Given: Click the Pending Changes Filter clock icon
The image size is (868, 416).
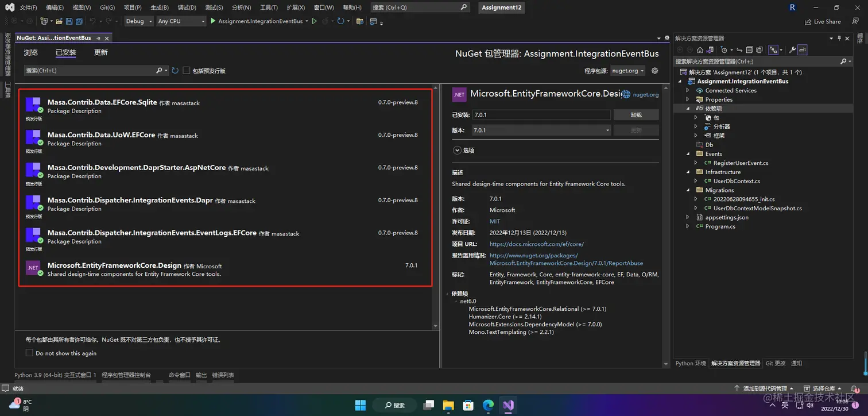Looking at the screenshot, I should click(x=724, y=50).
